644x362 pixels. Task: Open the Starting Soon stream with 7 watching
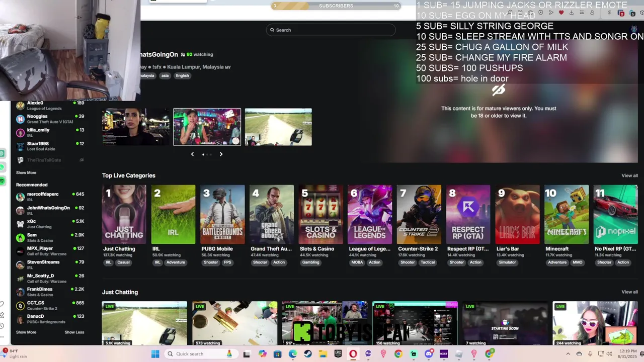click(505, 324)
